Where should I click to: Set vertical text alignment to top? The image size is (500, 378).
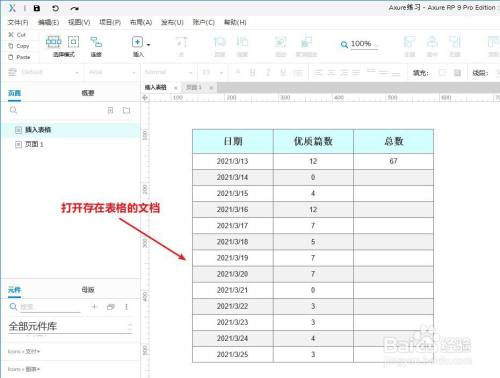coord(371,71)
